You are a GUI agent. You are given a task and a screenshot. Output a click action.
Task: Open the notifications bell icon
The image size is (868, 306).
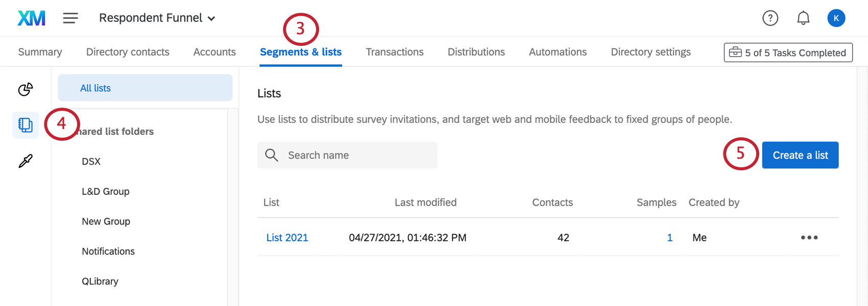803,18
